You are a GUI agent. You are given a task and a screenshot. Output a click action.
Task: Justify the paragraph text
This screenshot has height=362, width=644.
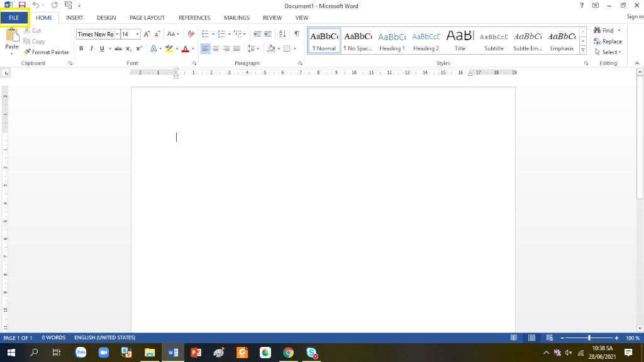click(236, 48)
